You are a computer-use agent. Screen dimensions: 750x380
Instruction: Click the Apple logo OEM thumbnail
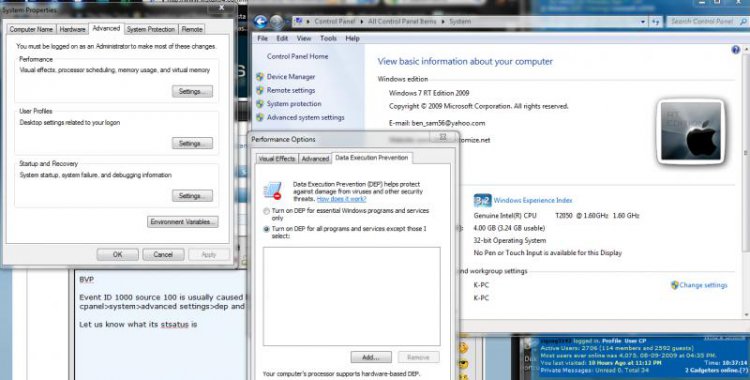click(x=691, y=132)
